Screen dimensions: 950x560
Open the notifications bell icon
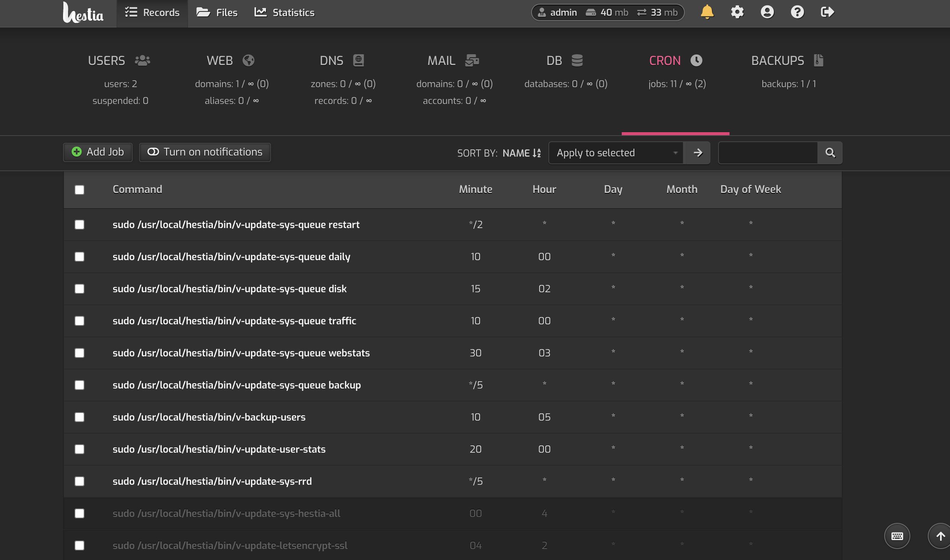click(707, 12)
